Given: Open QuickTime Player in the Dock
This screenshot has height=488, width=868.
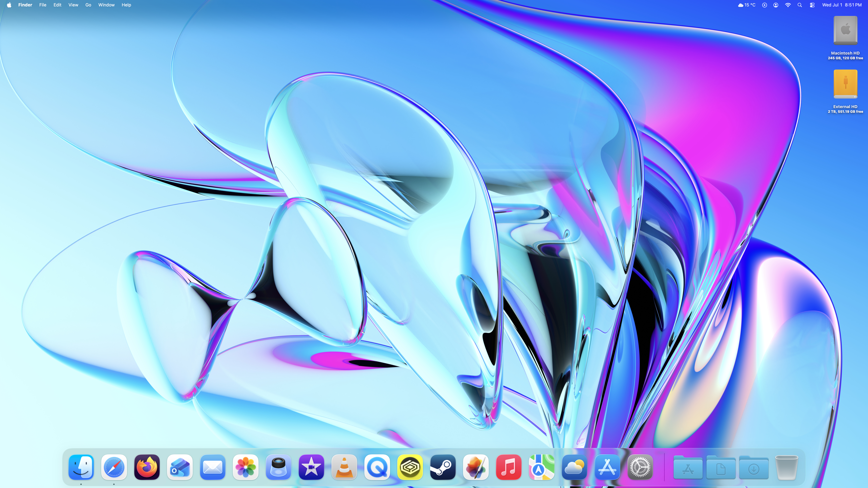Looking at the screenshot, I should click(377, 467).
